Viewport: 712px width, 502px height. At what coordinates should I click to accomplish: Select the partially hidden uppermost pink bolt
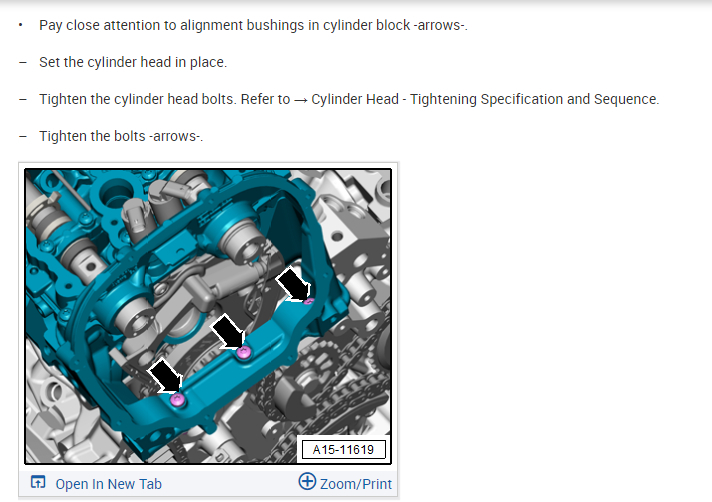point(309,301)
